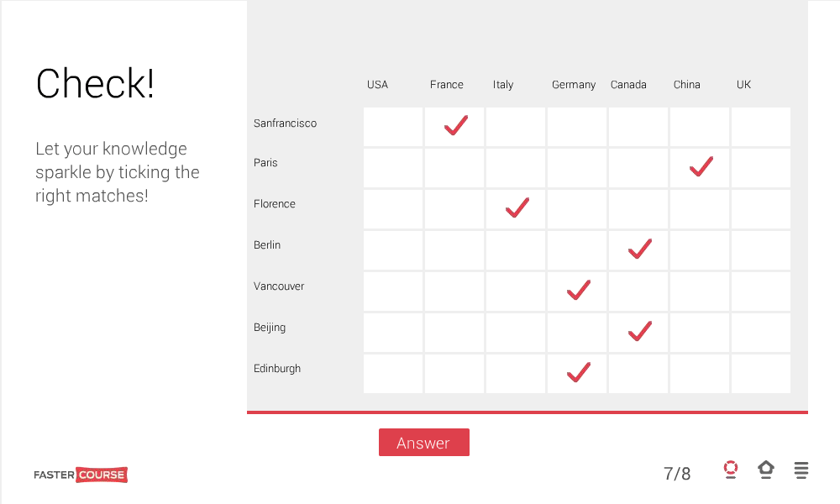Tick the China cell for Beijing
The height and width of the screenshot is (504, 840).
(x=700, y=333)
